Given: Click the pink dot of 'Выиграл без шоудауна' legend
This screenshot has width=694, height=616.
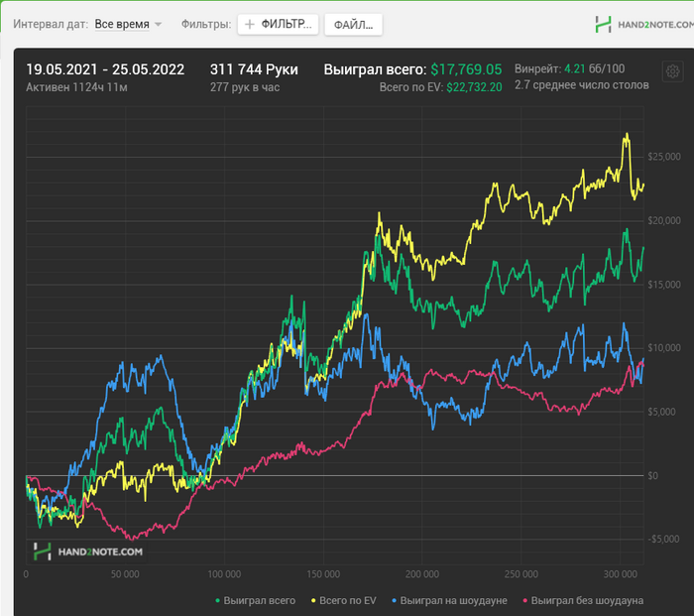Looking at the screenshot, I should tap(524, 601).
